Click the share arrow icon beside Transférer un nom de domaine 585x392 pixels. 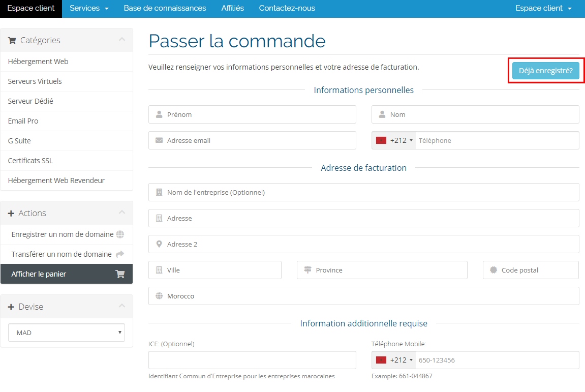(x=120, y=254)
